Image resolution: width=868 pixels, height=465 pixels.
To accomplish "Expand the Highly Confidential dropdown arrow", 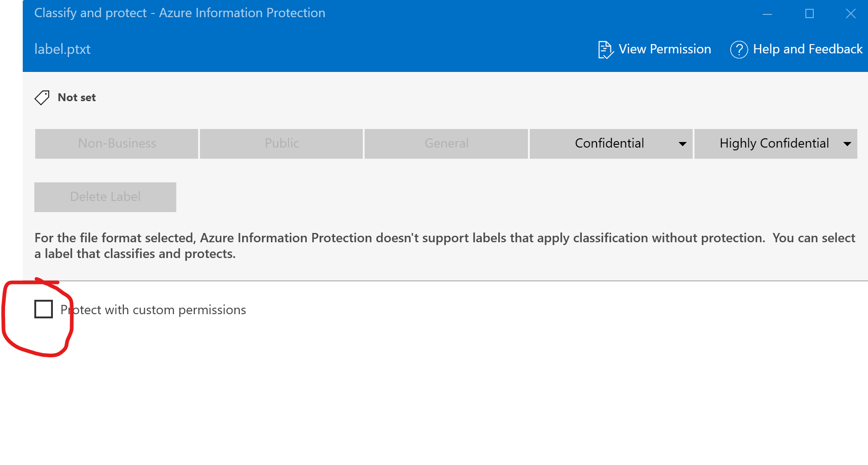I will (847, 144).
